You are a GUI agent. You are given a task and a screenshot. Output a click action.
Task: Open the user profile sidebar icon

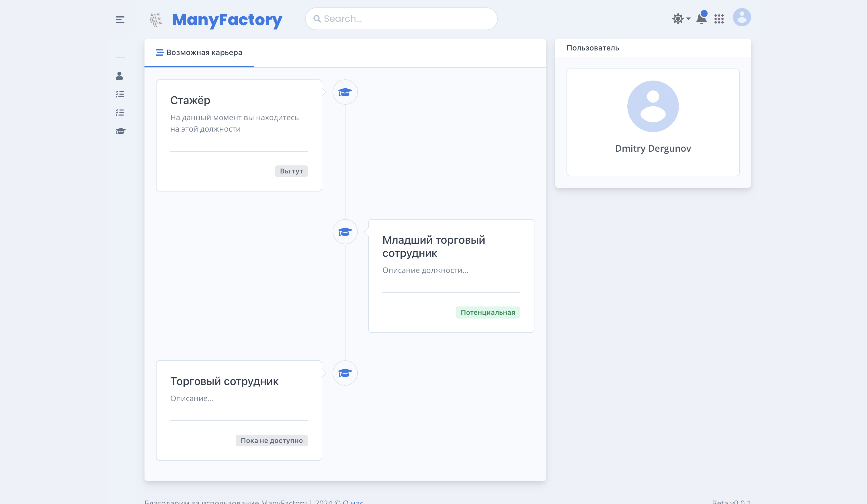coord(119,76)
